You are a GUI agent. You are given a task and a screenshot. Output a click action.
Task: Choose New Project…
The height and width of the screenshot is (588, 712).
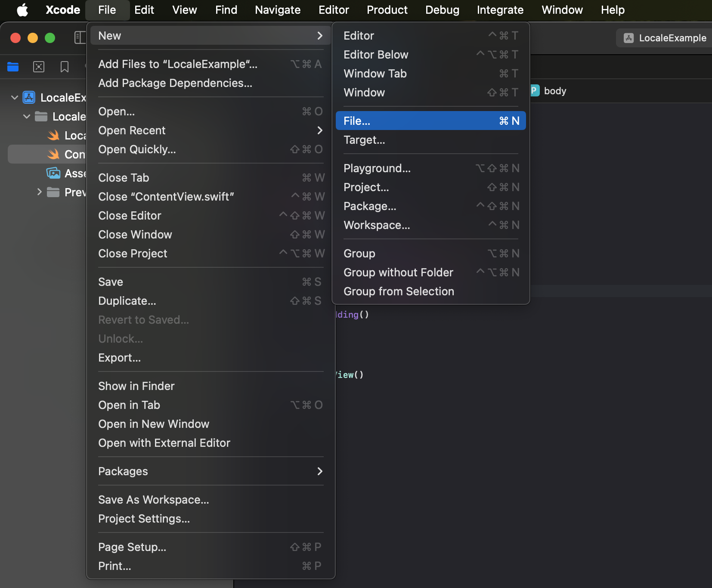[431, 187]
